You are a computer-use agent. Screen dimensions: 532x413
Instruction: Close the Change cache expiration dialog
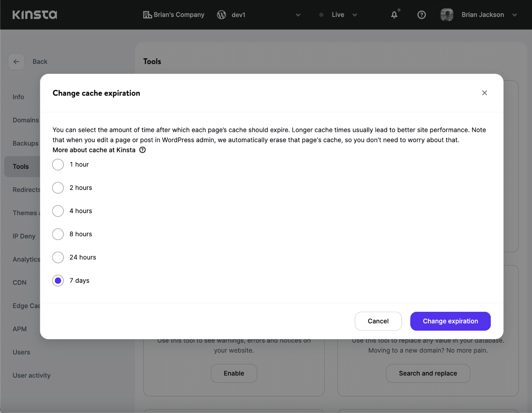point(484,93)
